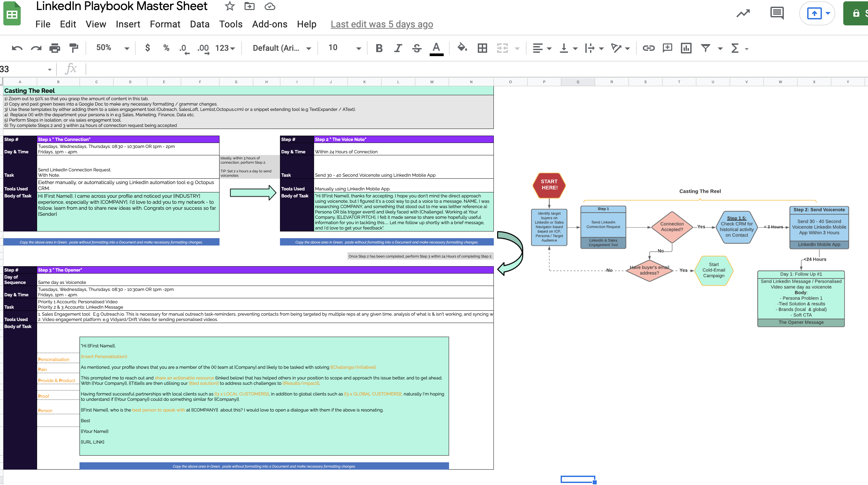Viewport: 868px width, 485px height.
Task: Star this spreadsheet document
Action: (230, 6)
